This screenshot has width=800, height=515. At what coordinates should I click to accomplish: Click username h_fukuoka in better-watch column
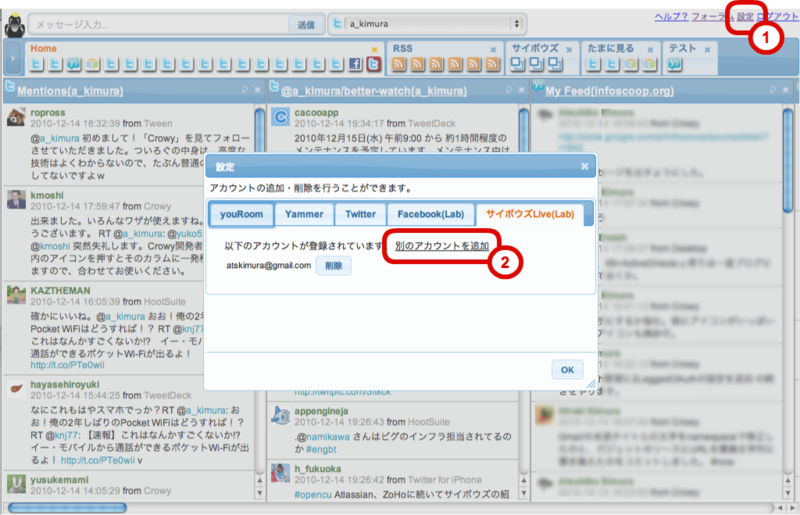click(317, 469)
